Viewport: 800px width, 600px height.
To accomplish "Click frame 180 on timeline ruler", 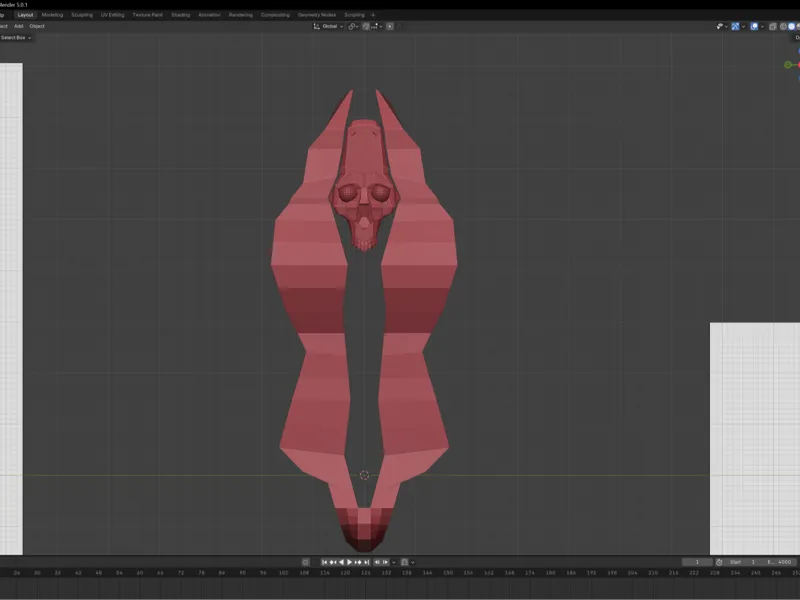I will click(x=550, y=573).
